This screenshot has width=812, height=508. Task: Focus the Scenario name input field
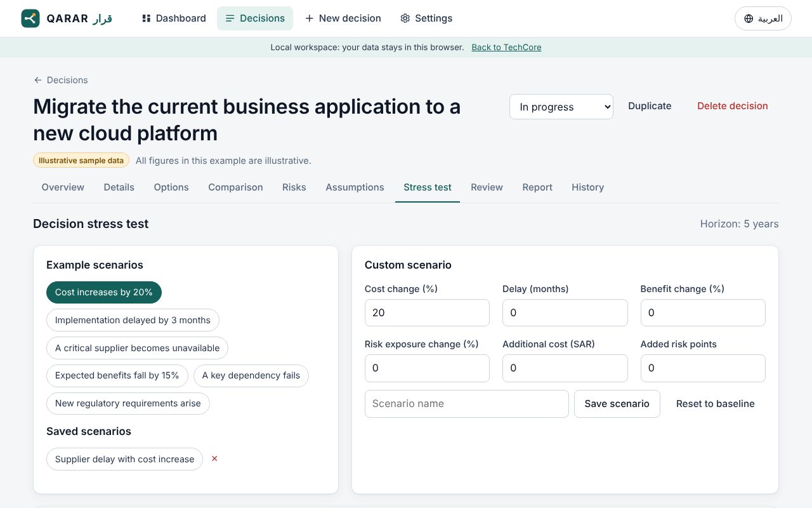pyautogui.click(x=467, y=404)
